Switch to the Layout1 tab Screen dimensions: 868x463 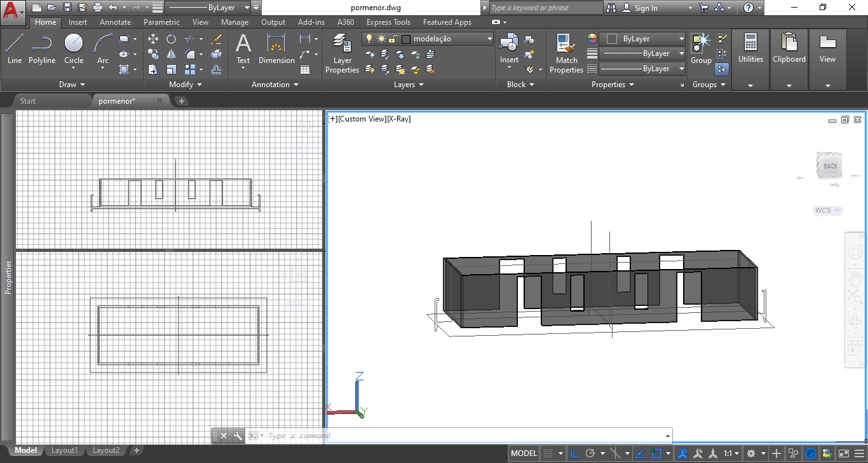coord(64,450)
